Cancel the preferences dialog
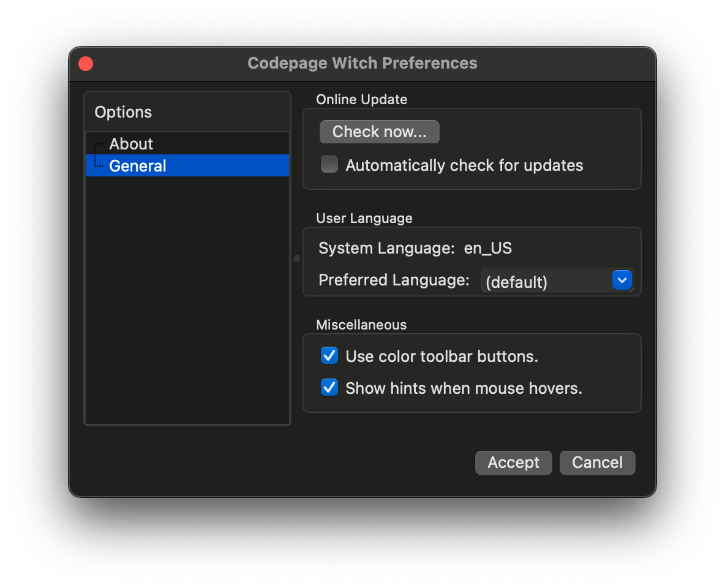The height and width of the screenshot is (588, 725). click(x=597, y=462)
